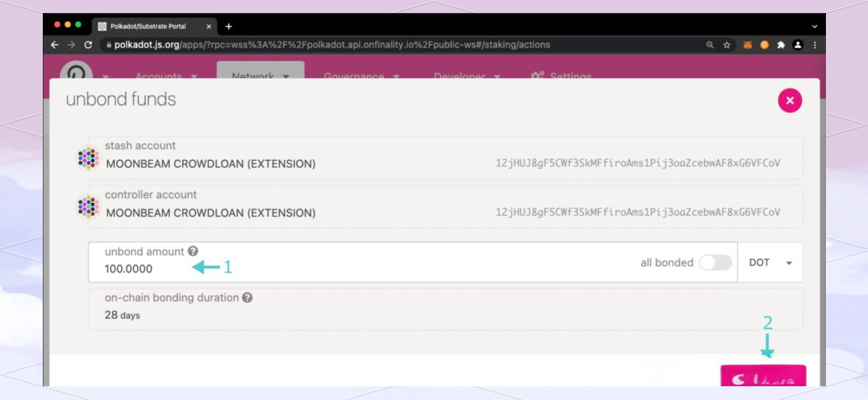Expand the DOT unit dropdown
Viewport: 868px width, 400px height.
[x=770, y=262]
